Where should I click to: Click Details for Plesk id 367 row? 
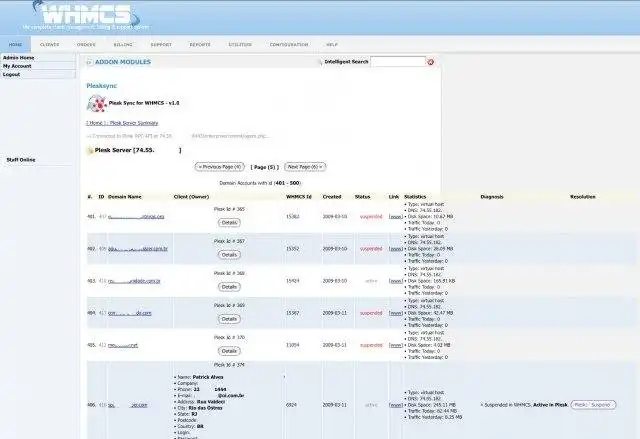pos(229,255)
